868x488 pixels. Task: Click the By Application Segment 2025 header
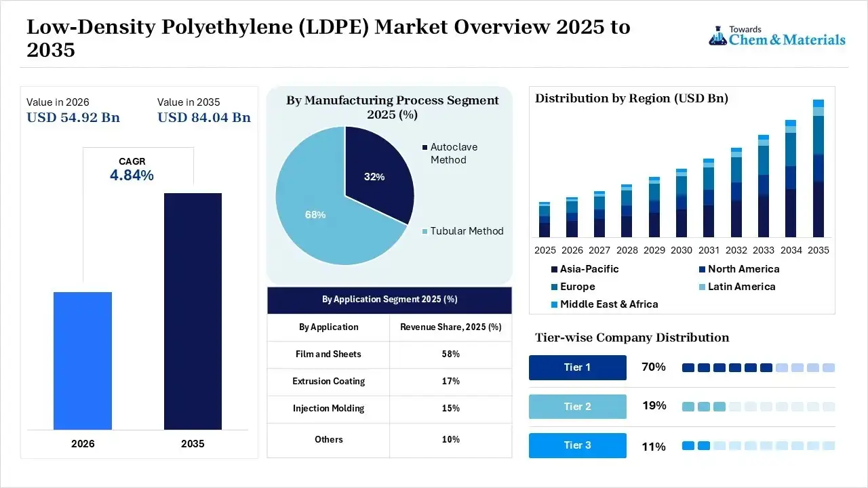coord(389,300)
